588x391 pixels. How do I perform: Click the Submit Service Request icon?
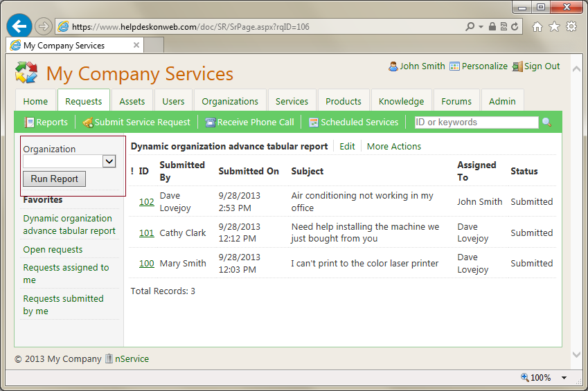click(x=87, y=122)
